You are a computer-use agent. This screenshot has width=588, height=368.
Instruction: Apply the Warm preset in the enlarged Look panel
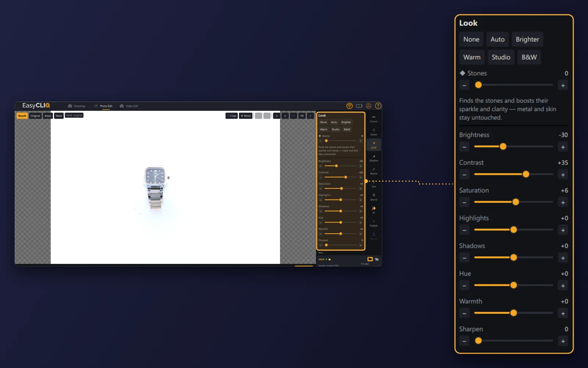tap(472, 57)
